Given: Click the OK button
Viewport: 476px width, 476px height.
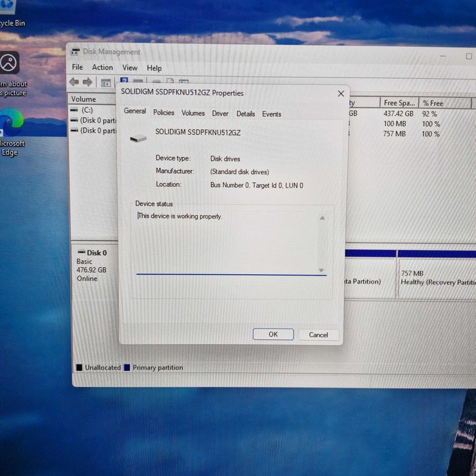Looking at the screenshot, I should (273, 335).
